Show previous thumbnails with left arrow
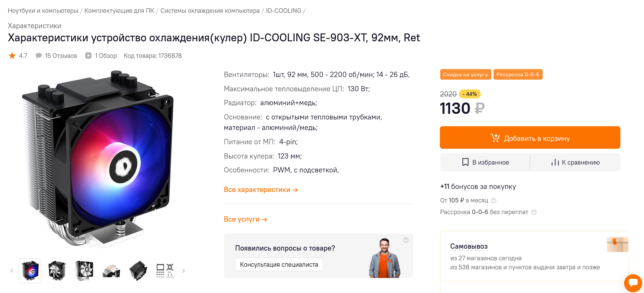 12,270
